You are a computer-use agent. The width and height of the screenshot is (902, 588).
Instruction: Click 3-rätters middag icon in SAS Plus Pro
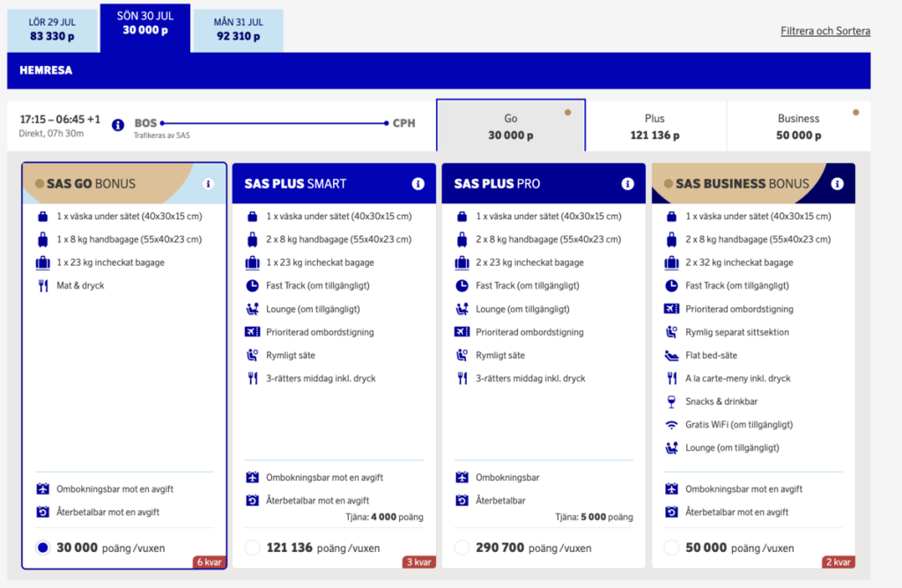click(462, 379)
